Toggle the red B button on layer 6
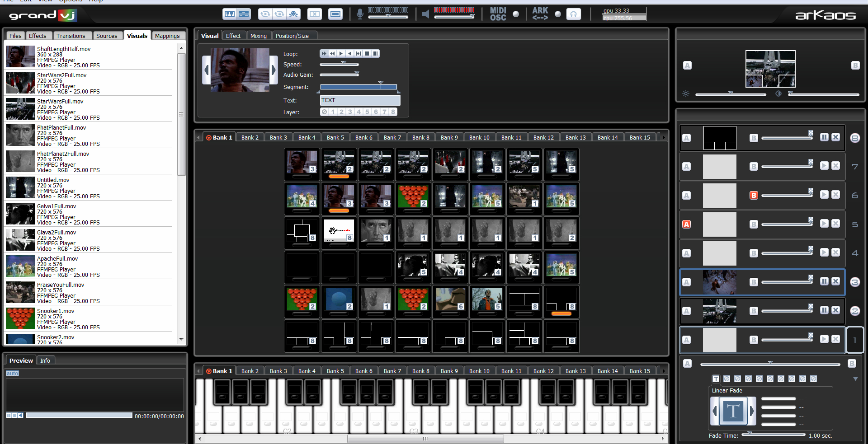The height and width of the screenshot is (444, 868). point(754,196)
